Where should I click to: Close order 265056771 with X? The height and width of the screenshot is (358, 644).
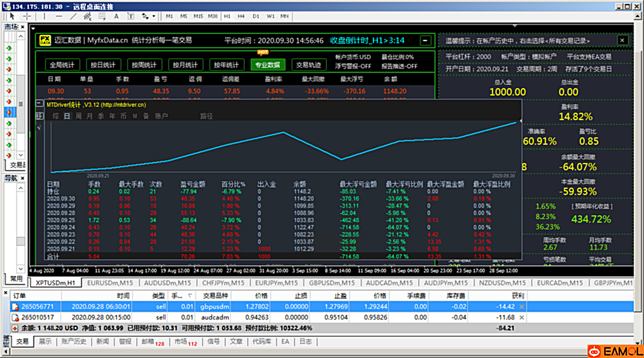(x=522, y=306)
